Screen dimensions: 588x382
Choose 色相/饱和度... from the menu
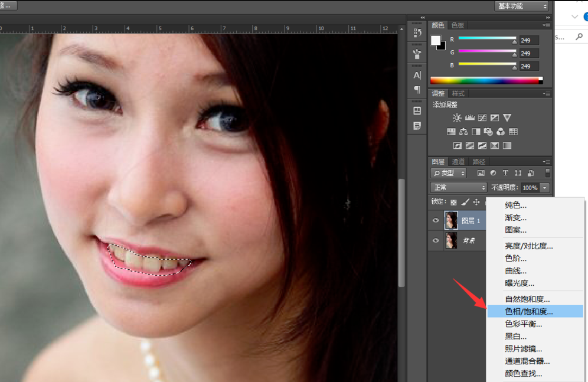528,311
